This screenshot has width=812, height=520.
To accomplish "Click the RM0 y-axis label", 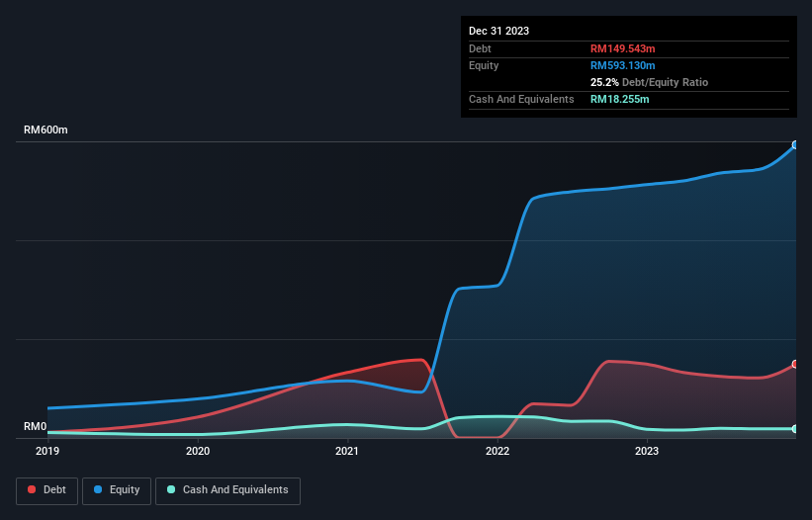I will point(36,426).
